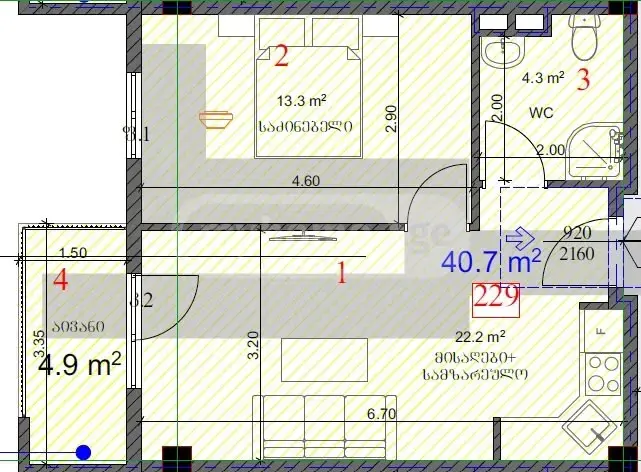
Task: Click the three-seat sofa in living room
Action: [325, 427]
